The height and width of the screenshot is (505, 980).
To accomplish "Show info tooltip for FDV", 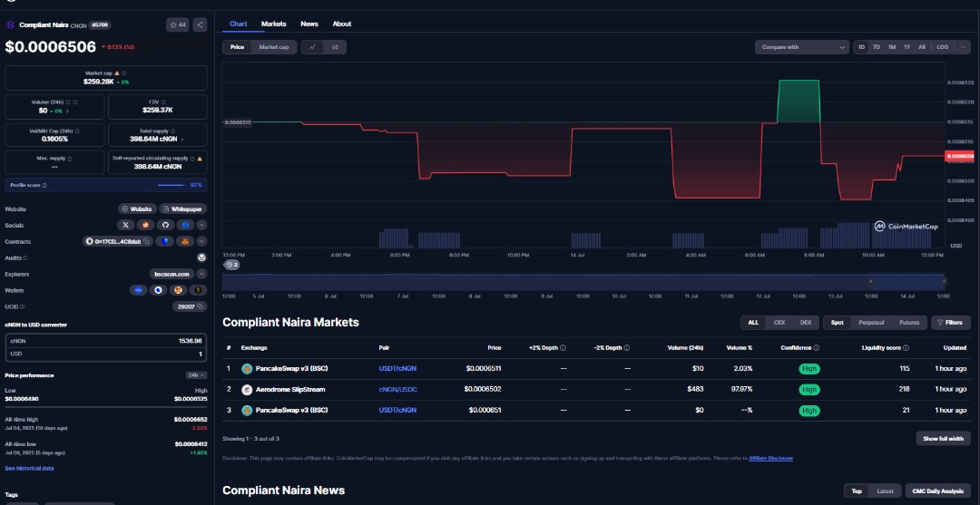I will 162,102.
